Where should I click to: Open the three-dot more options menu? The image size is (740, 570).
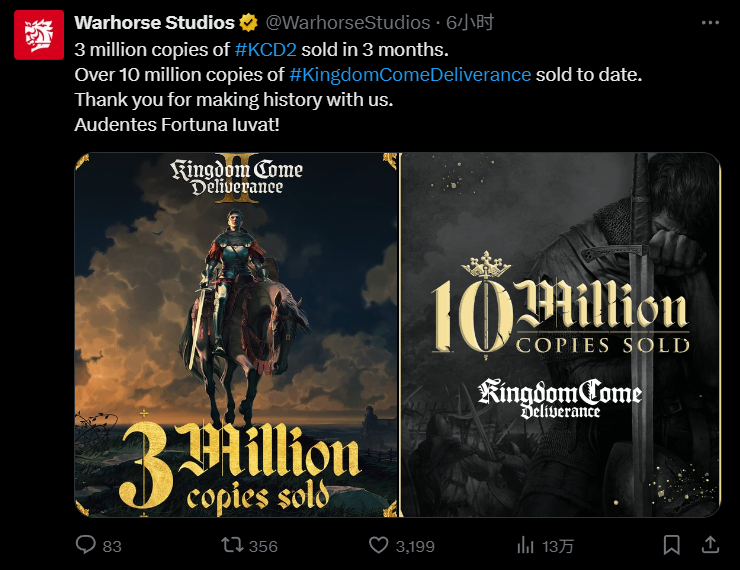[x=710, y=23]
